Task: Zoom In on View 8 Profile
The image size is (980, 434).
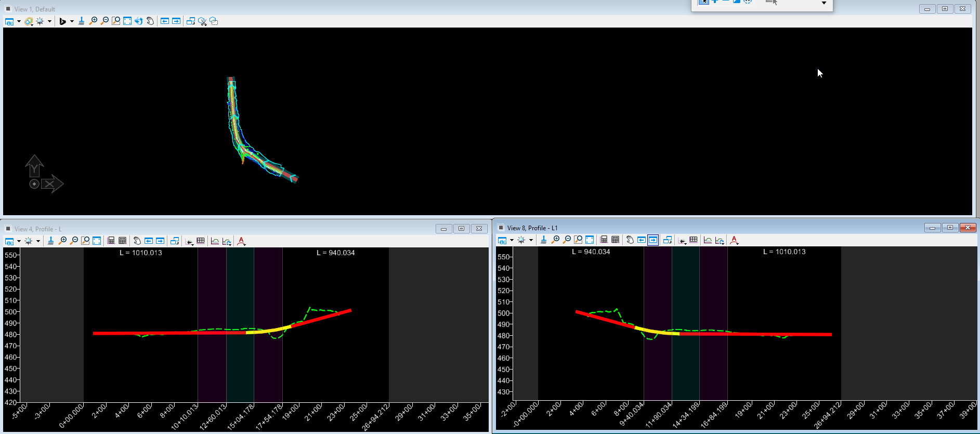Action: [x=555, y=240]
